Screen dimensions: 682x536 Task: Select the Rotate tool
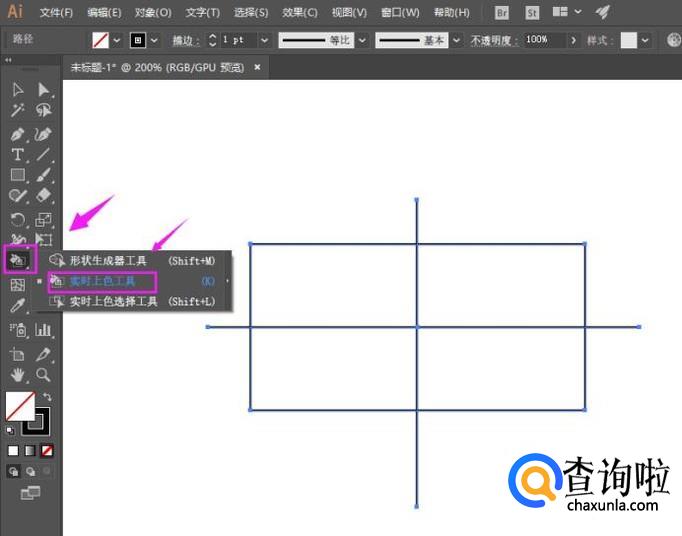tap(17, 220)
